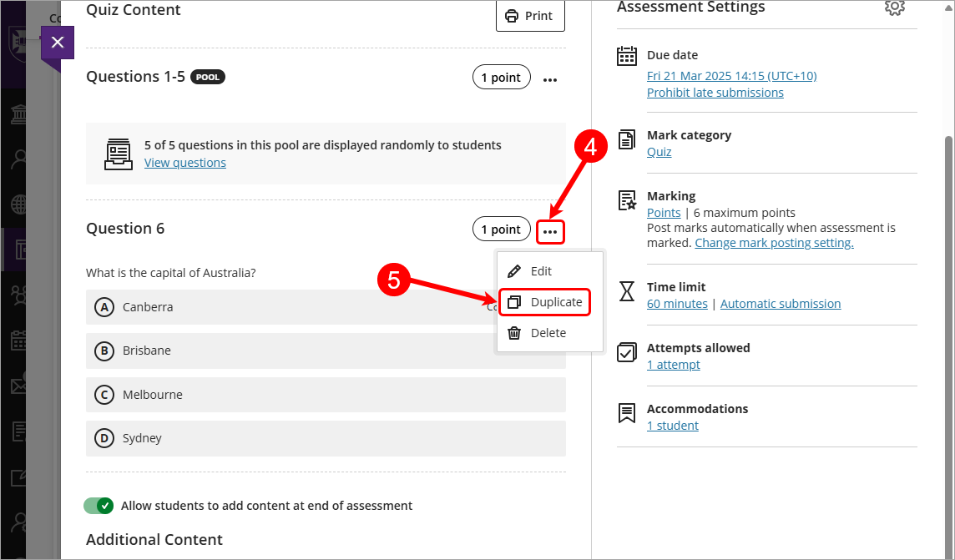Click the 1 point pill for Questions 1-5
955x560 pixels.
click(x=501, y=78)
